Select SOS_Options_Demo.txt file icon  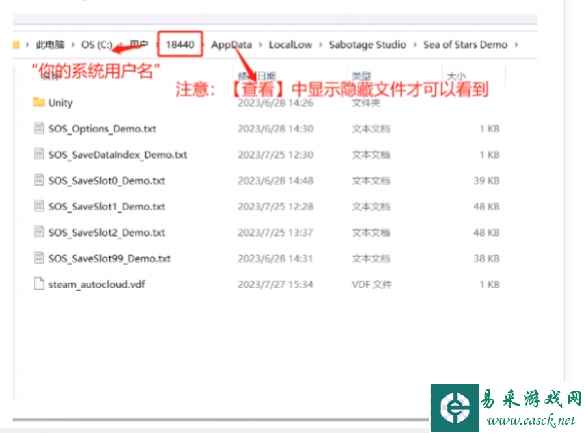click(39, 128)
